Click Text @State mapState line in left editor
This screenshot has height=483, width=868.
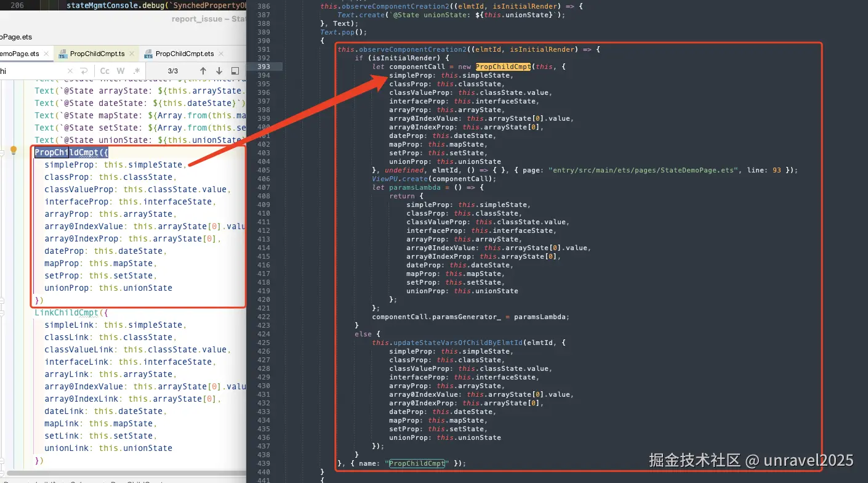[x=140, y=115]
